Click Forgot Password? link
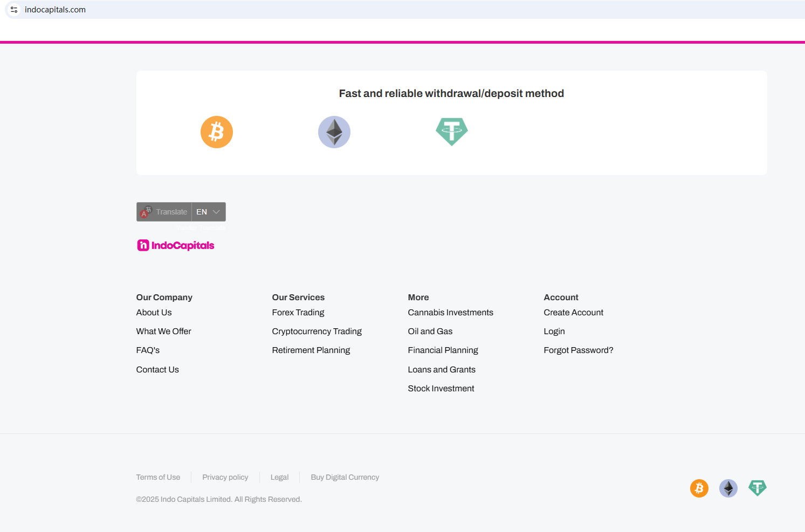The image size is (805, 532). click(x=579, y=350)
